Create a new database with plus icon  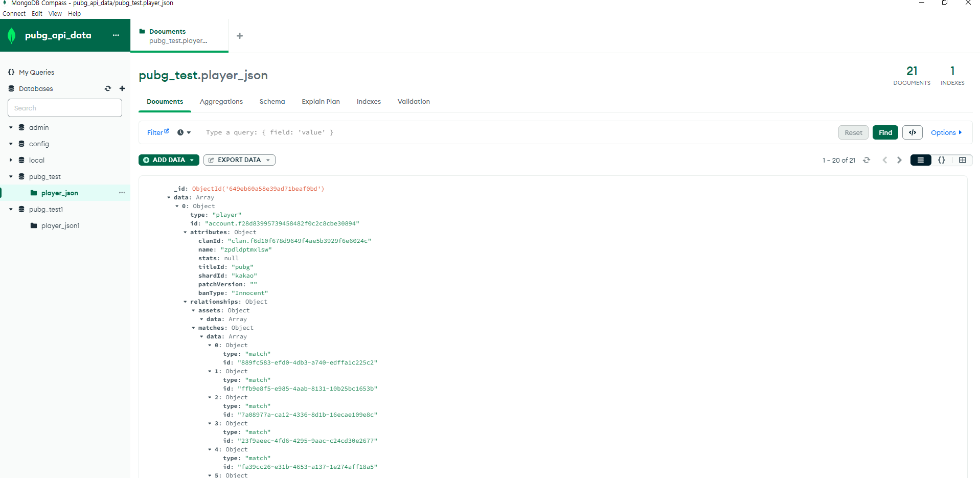pos(122,88)
